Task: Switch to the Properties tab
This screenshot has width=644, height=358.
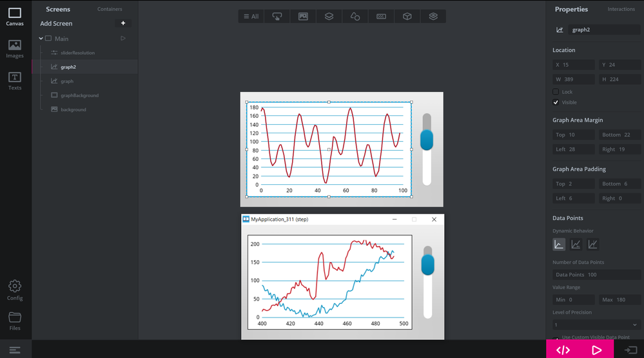Action: click(571, 9)
